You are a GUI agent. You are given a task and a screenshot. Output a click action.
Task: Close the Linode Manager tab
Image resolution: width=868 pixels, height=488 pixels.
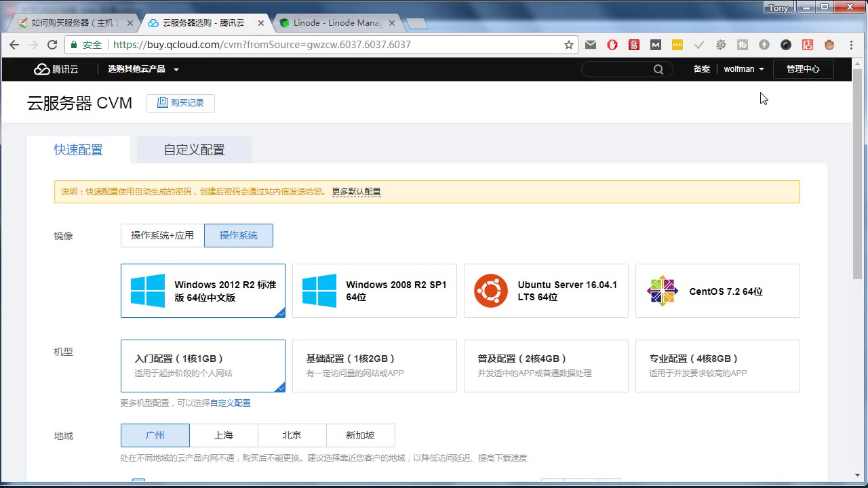[391, 23]
